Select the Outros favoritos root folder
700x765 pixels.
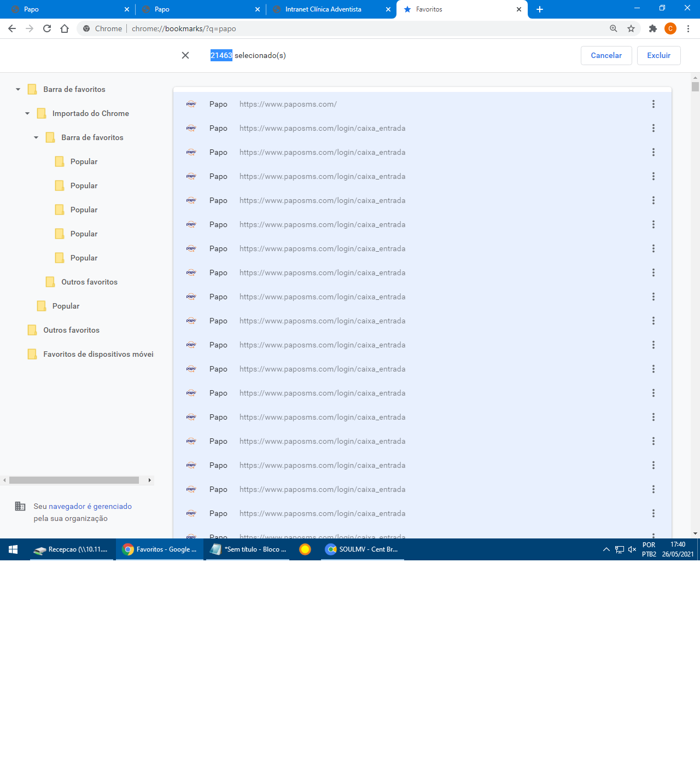(x=71, y=330)
